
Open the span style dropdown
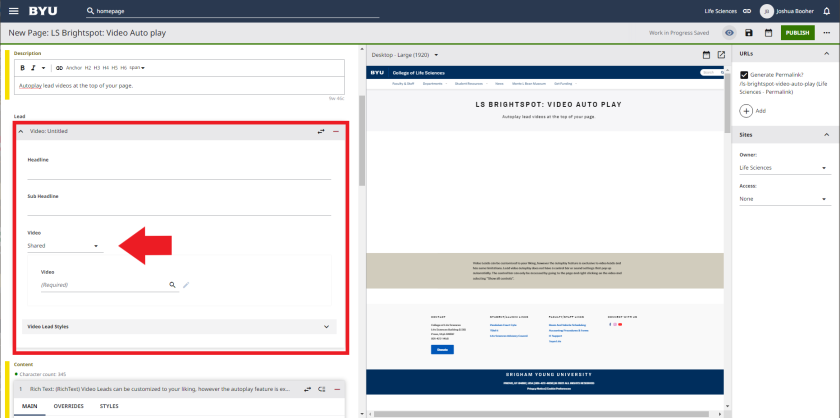(x=137, y=68)
